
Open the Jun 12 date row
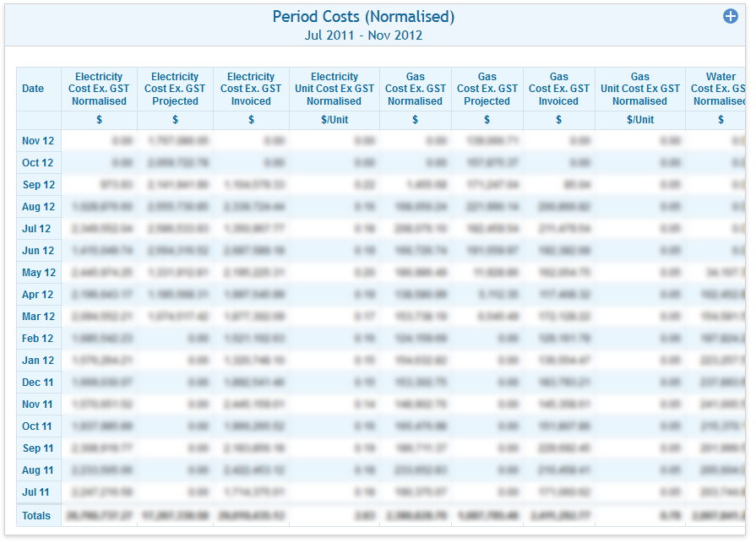pyautogui.click(x=38, y=251)
